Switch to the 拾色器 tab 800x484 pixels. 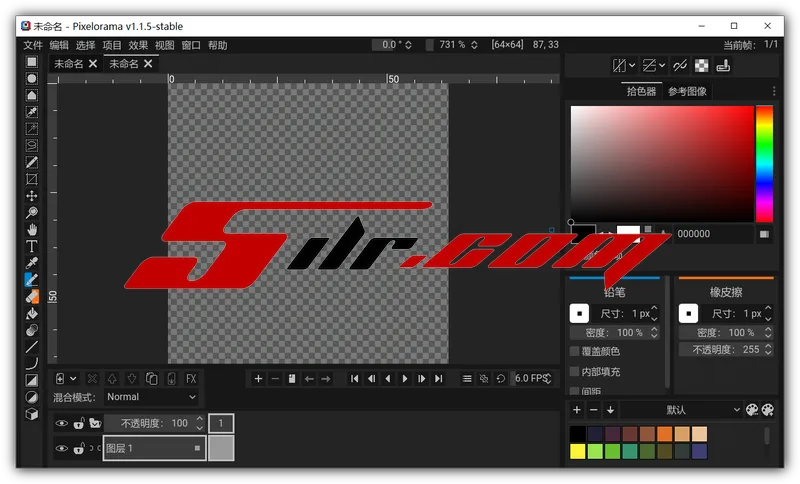coord(641,91)
